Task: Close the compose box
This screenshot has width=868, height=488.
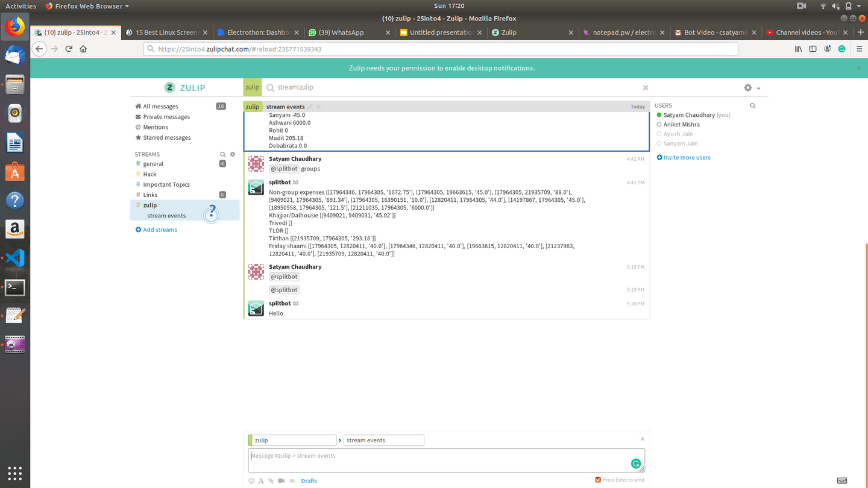Action: 643,439
